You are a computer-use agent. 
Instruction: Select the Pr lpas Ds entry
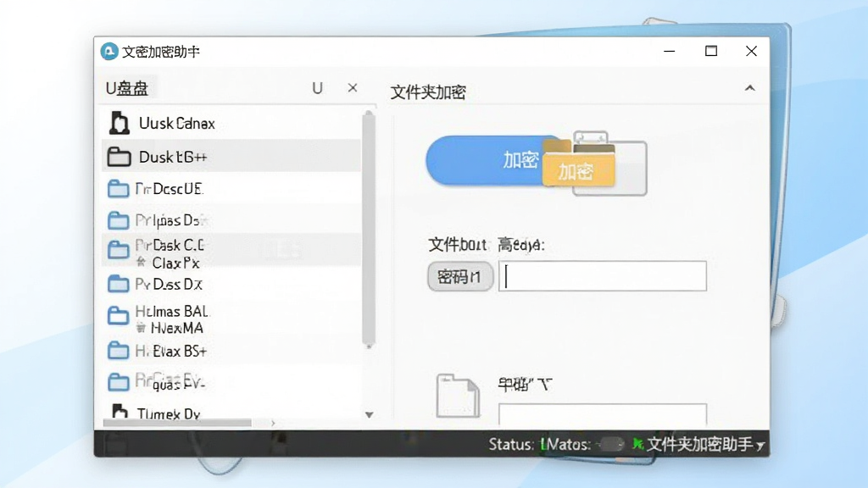(x=170, y=221)
